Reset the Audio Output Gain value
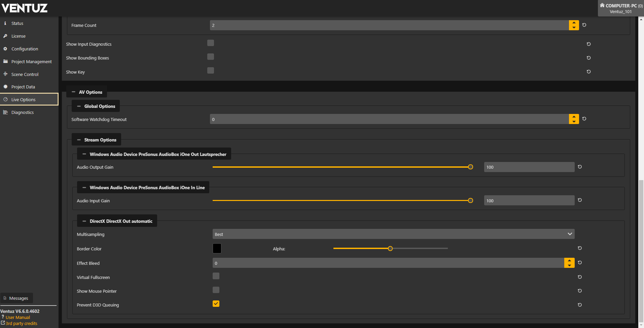The width and height of the screenshot is (644, 328). (x=580, y=167)
